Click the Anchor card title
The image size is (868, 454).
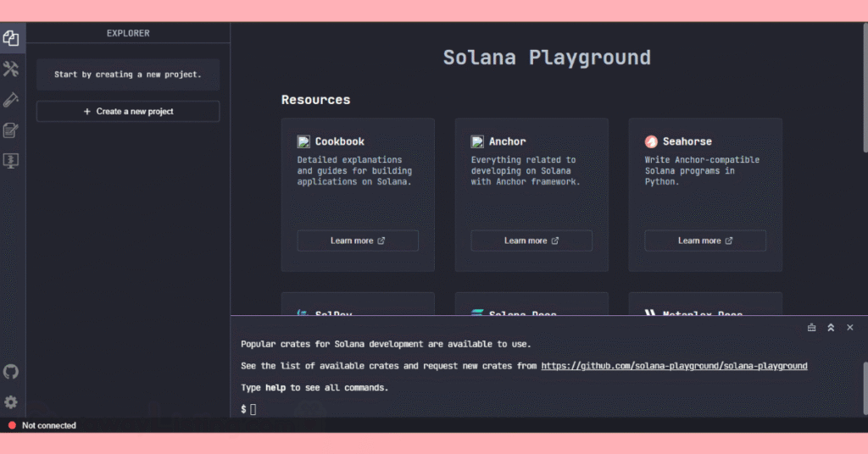coord(507,141)
